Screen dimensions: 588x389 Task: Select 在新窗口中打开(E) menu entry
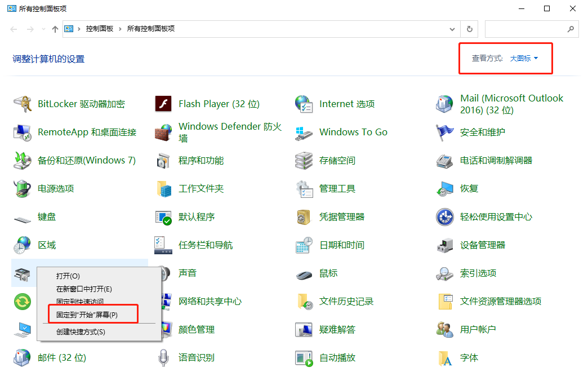click(x=84, y=289)
